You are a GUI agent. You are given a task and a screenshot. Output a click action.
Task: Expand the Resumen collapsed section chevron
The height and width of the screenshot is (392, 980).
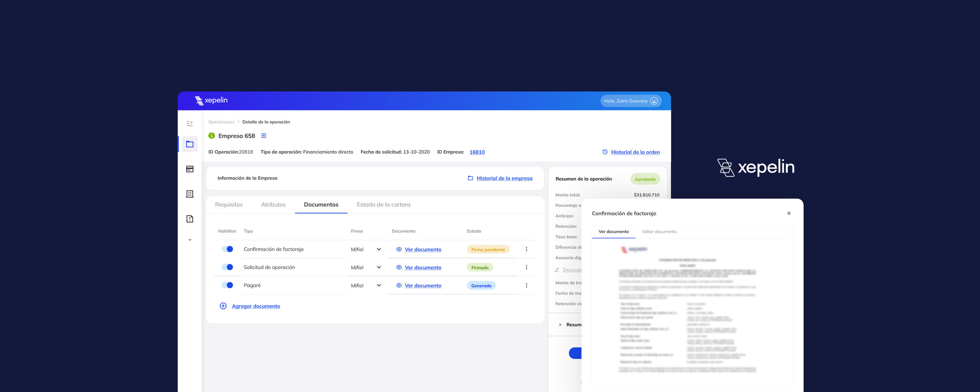(560, 325)
